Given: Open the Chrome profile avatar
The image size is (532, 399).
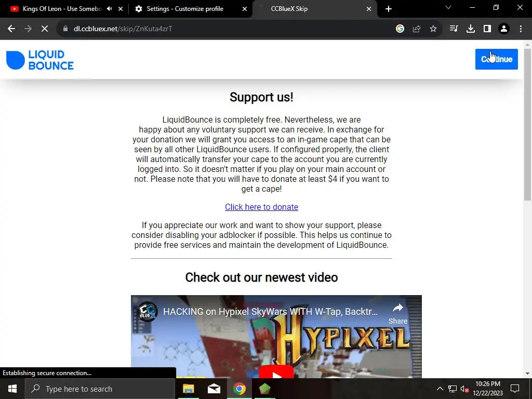Looking at the screenshot, I should tap(504, 29).
